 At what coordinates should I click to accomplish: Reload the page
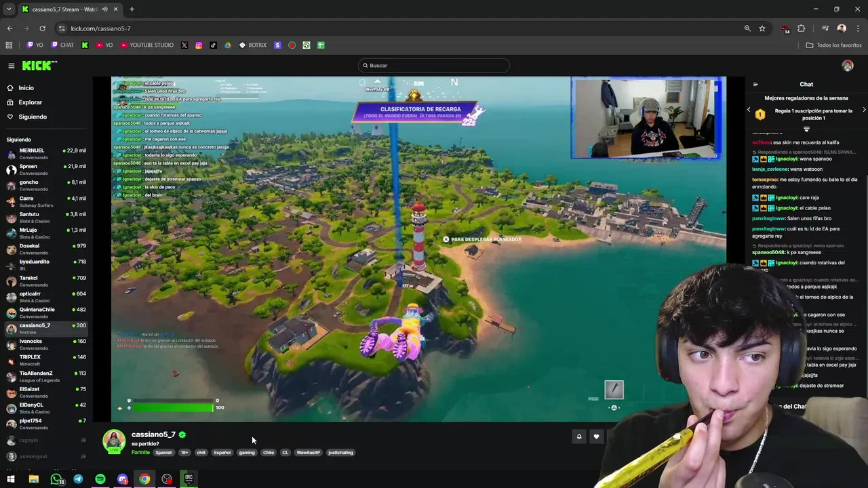[x=42, y=28]
